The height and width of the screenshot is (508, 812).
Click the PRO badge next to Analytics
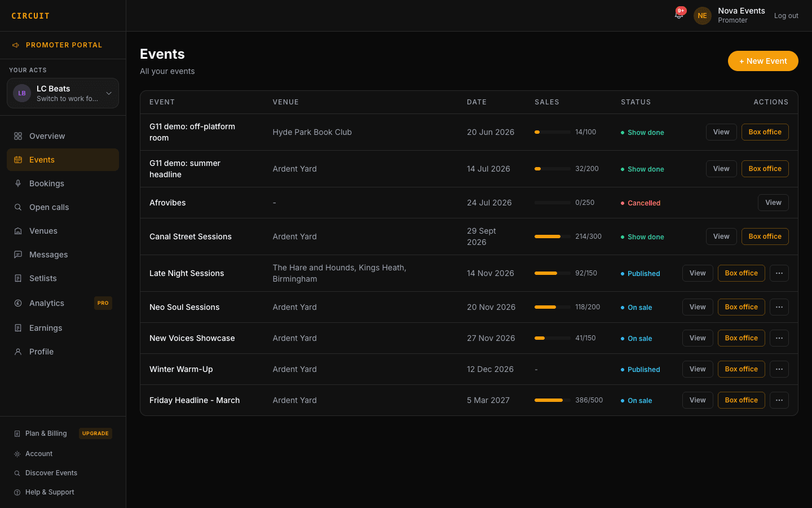[103, 303]
